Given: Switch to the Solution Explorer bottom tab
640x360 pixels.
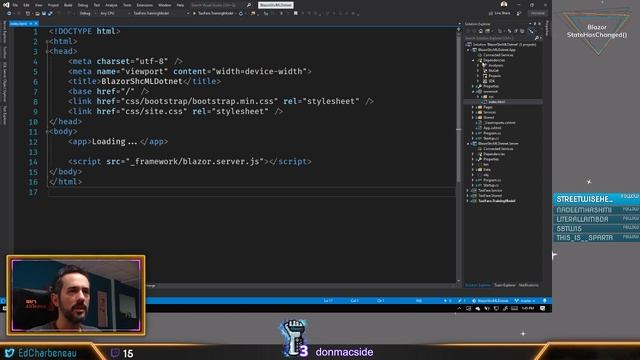Looking at the screenshot, I should point(478,285).
